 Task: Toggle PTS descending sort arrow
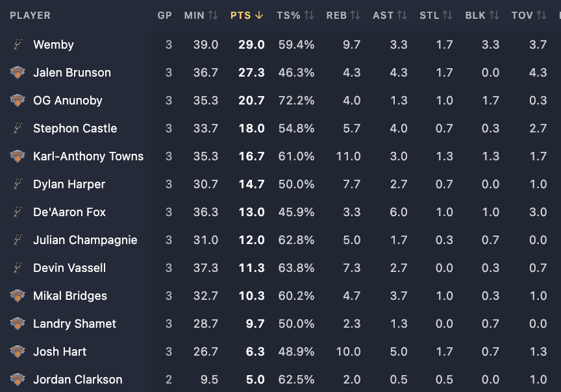(259, 16)
